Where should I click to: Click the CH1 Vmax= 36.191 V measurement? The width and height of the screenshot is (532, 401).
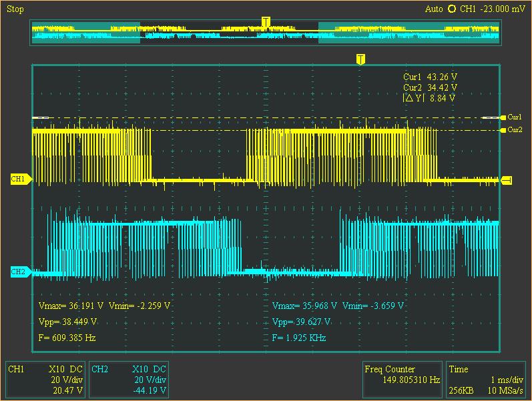pos(71,306)
